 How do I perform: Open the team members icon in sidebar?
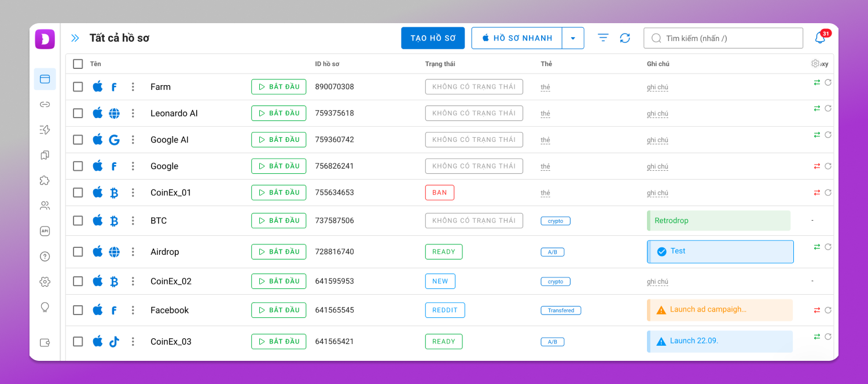(45, 206)
